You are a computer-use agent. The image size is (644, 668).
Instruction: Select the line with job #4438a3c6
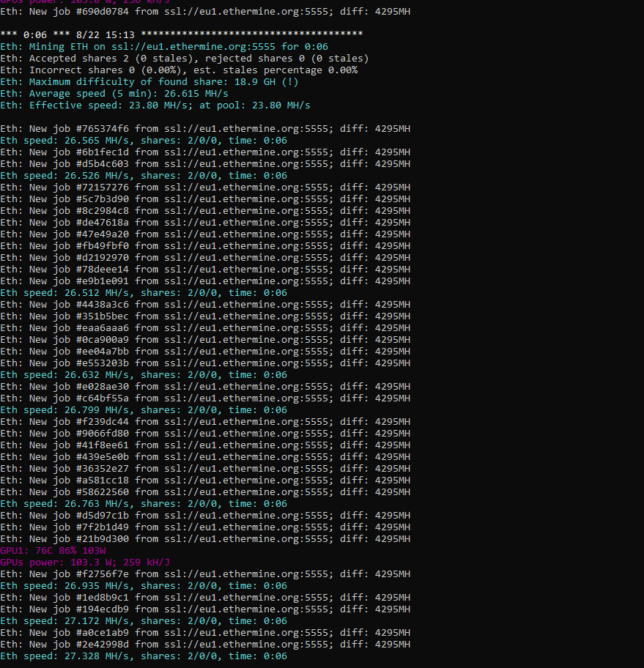(x=205, y=304)
